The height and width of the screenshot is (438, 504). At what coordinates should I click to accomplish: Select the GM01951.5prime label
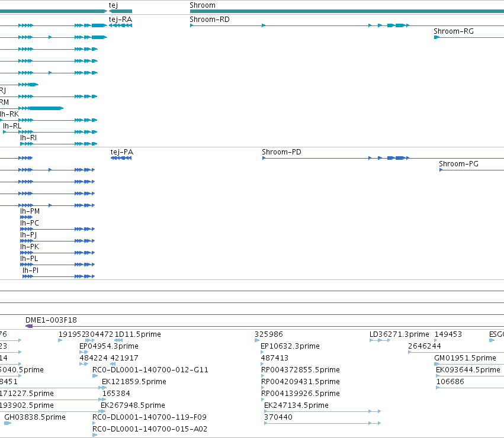pos(465,358)
